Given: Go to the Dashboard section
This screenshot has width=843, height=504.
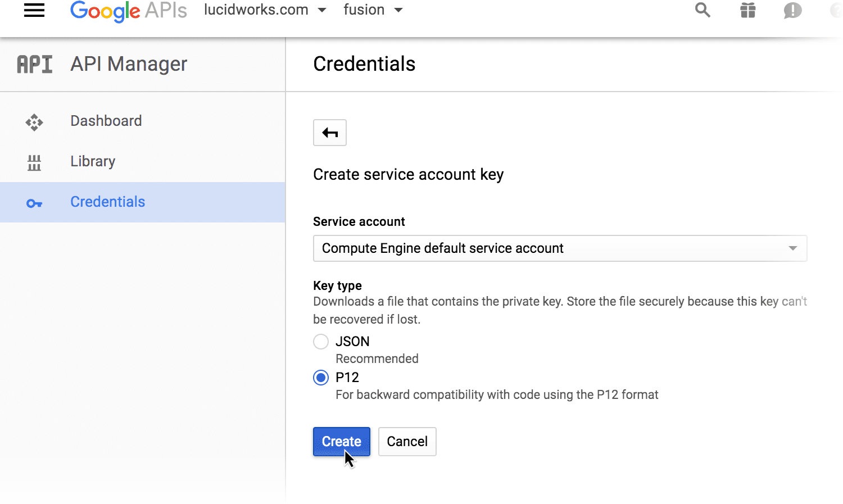Looking at the screenshot, I should point(106,121).
